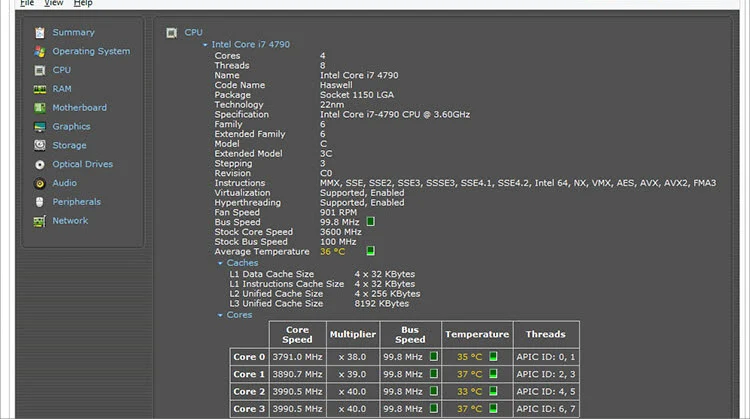Image resolution: width=750 pixels, height=419 pixels.
Task: Collapse the Caches section
Action: point(220,263)
